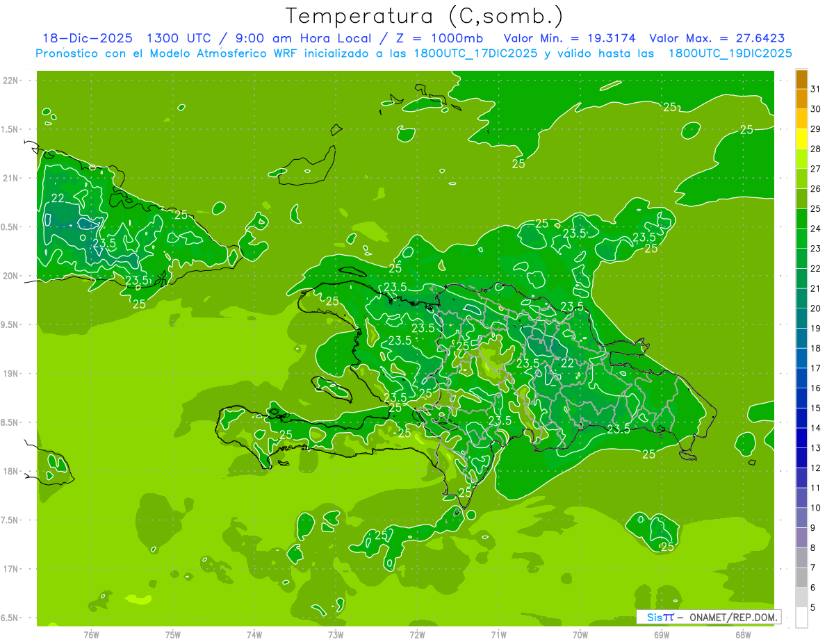Click the "76W" longitude axis label
The image size is (834, 644).
[91, 635]
